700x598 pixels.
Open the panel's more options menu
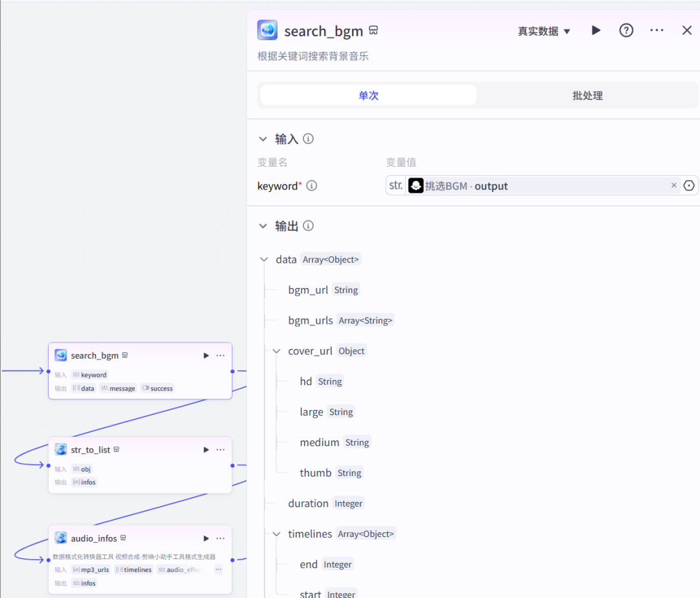(x=656, y=30)
